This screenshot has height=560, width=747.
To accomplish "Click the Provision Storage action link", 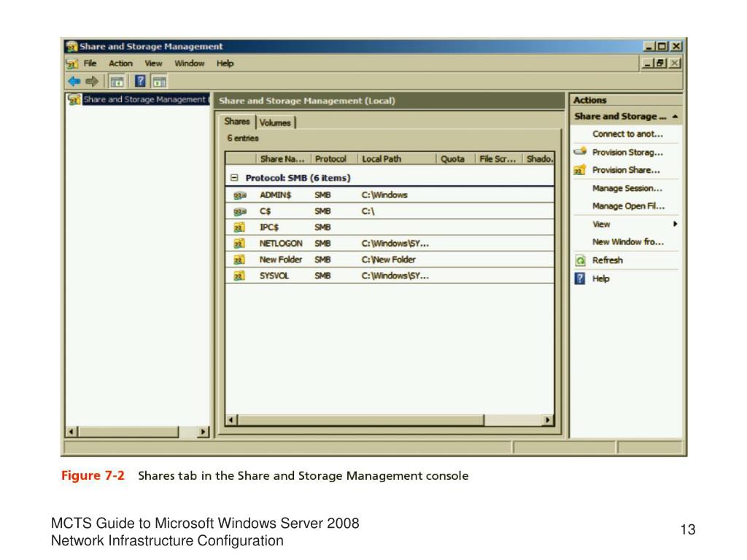I will [x=627, y=152].
